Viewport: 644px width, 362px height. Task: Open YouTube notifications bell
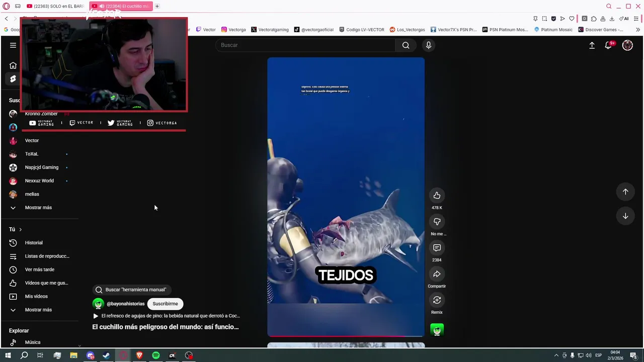609,45
